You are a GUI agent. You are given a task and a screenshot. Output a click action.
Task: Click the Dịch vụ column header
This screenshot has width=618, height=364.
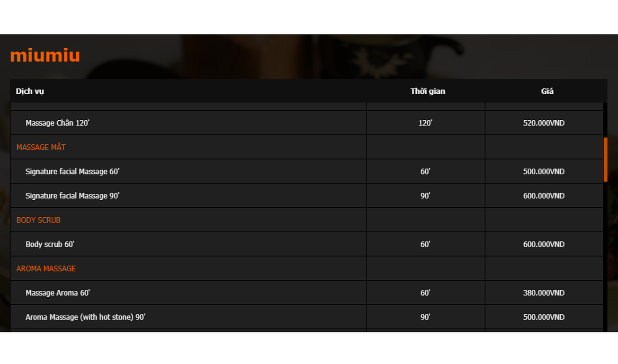30,91
